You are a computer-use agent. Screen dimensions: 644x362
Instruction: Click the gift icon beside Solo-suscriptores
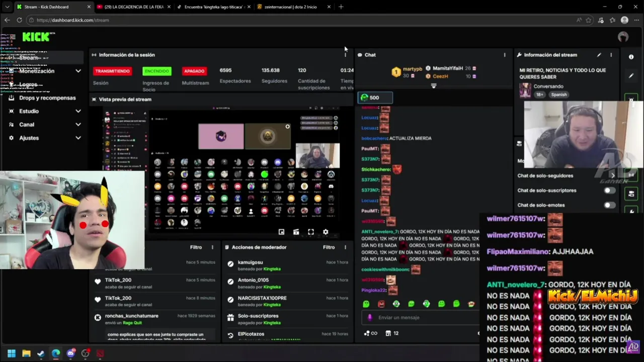(230, 317)
